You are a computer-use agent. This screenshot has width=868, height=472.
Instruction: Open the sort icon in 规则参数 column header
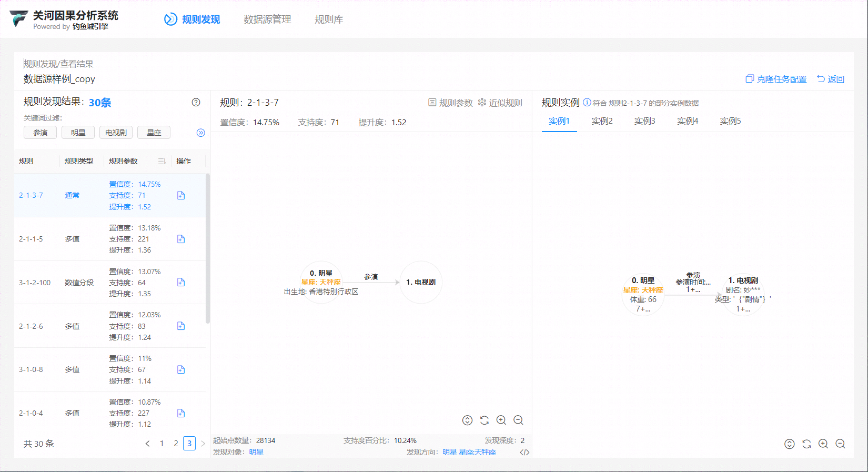[x=162, y=161]
